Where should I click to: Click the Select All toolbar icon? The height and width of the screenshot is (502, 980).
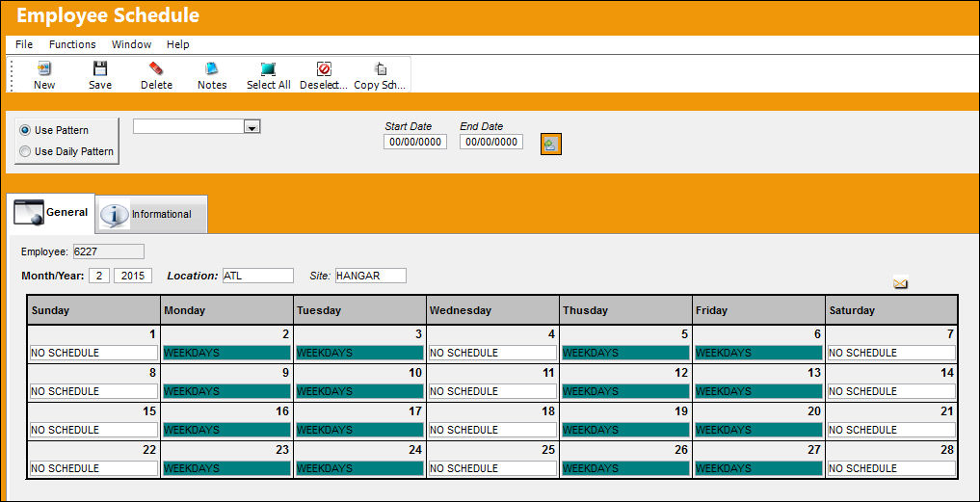[268, 68]
